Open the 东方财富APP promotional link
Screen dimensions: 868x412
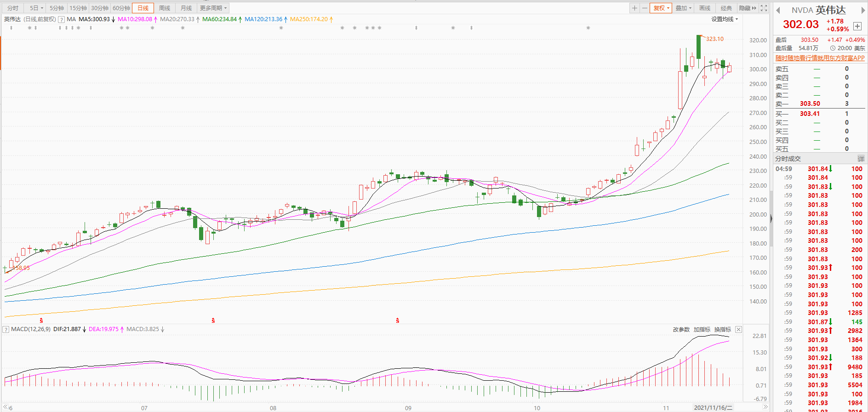pos(820,58)
